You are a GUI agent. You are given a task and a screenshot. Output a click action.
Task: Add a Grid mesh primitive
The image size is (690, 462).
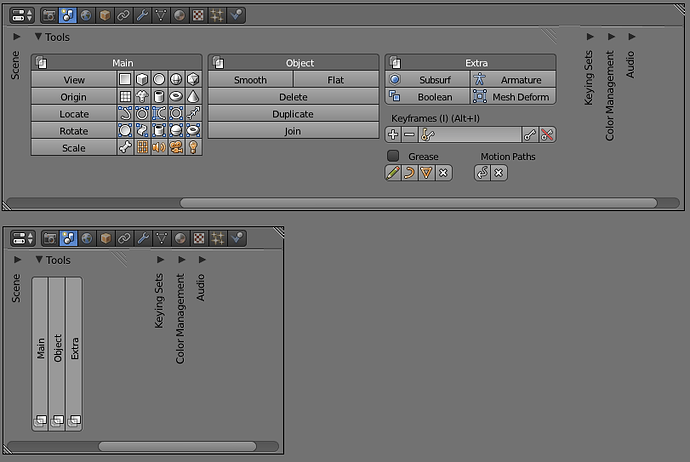(125, 96)
